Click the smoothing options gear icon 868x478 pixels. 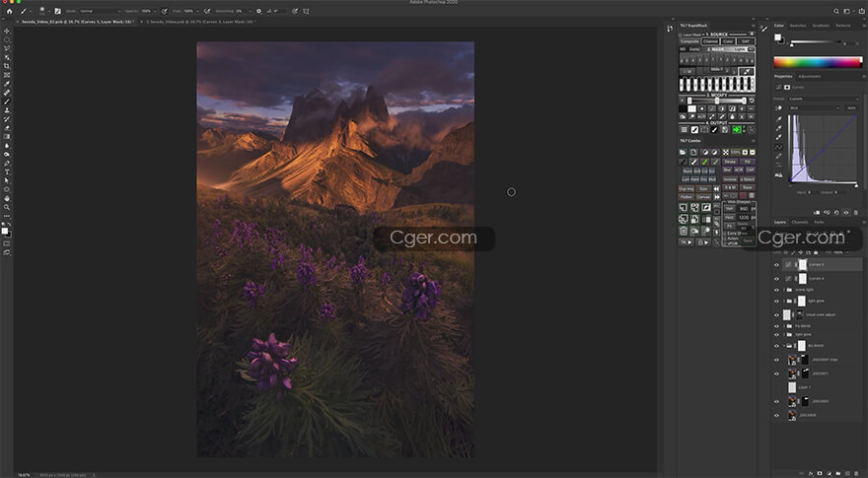click(258, 11)
